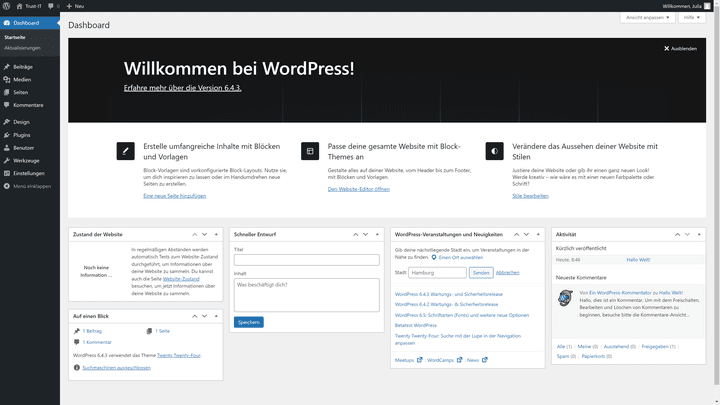Open the Willkommen Julia user avatar
The width and height of the screenshot is (720, 405).
point(707,6)
